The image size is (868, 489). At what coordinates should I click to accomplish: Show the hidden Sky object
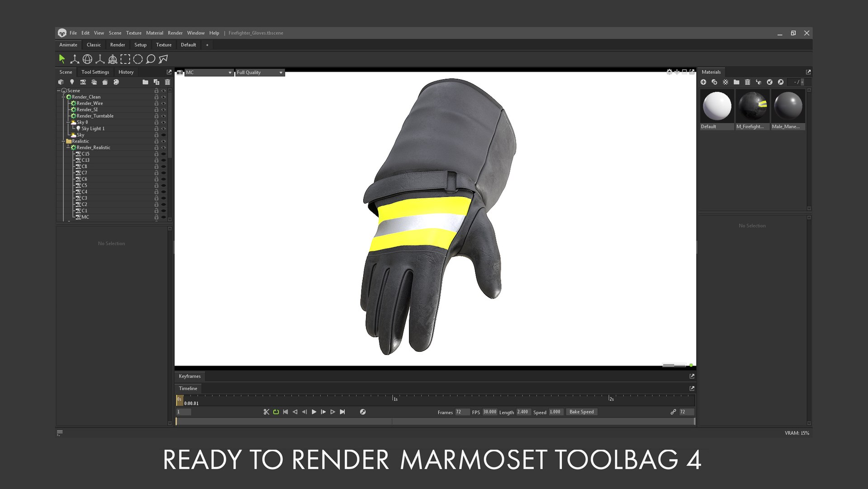coord(163,135)
